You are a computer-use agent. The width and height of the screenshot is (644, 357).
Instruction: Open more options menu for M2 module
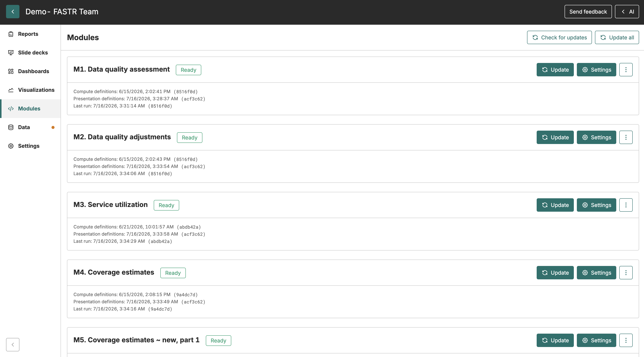(626, 137)
